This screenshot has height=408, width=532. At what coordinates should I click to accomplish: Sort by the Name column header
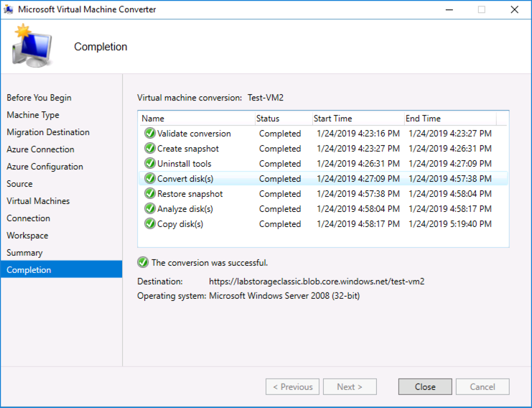[197, 119]
